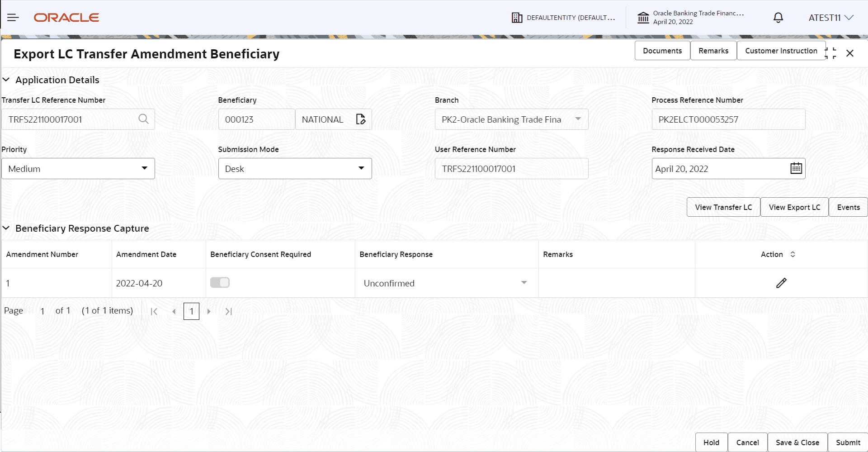868x452 pixels.
Task: Jump to first page using pagination icon
Action: (x=154, y=311)
